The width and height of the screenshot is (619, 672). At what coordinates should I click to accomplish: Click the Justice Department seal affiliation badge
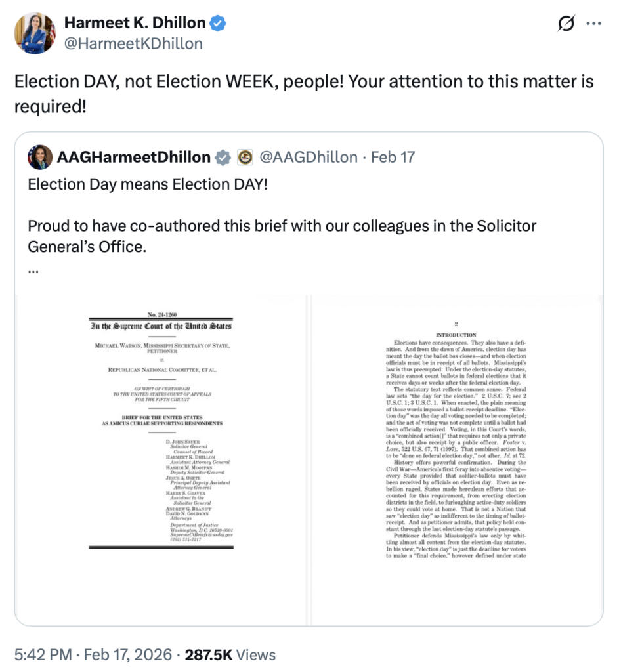click(245, 157)
